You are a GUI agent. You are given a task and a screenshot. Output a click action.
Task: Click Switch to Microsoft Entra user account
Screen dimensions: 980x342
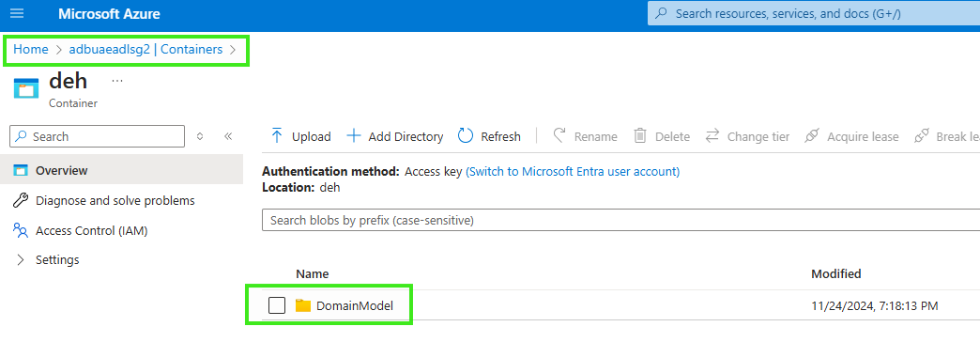coord(573,171)
